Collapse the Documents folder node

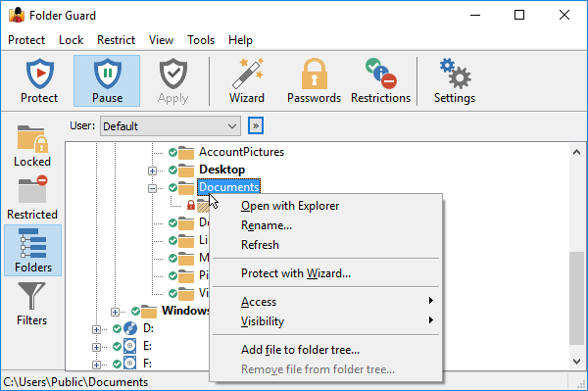click(152, 188)
